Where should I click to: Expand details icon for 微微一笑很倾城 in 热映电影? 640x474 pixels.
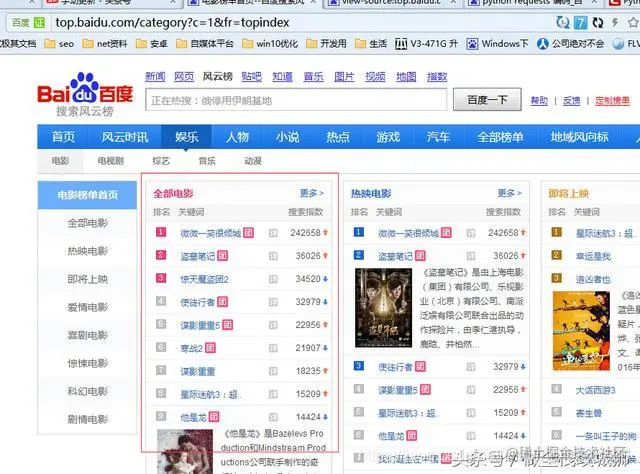tap(471, 233)
